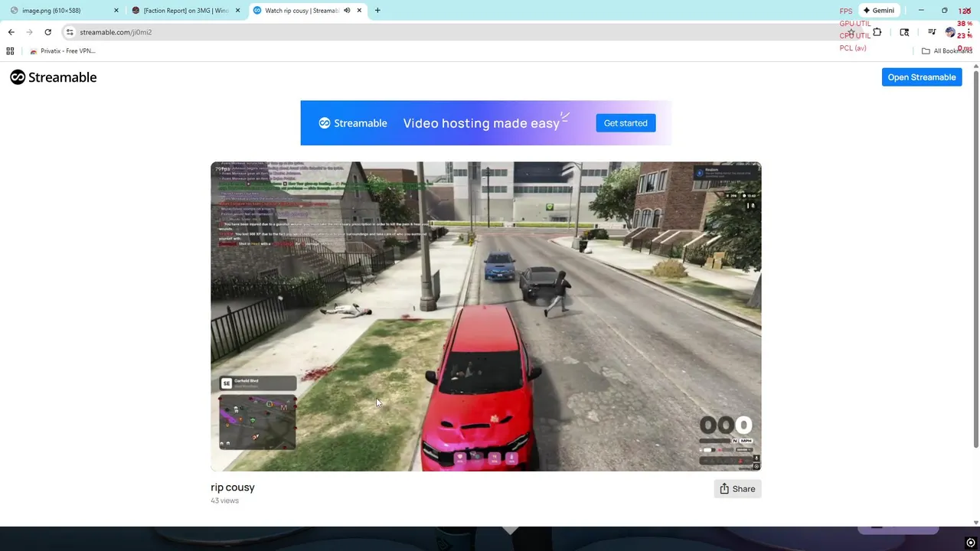Click the Open Streamable button
This screenshot has height=551, width=980.
[x=922, y=77]
